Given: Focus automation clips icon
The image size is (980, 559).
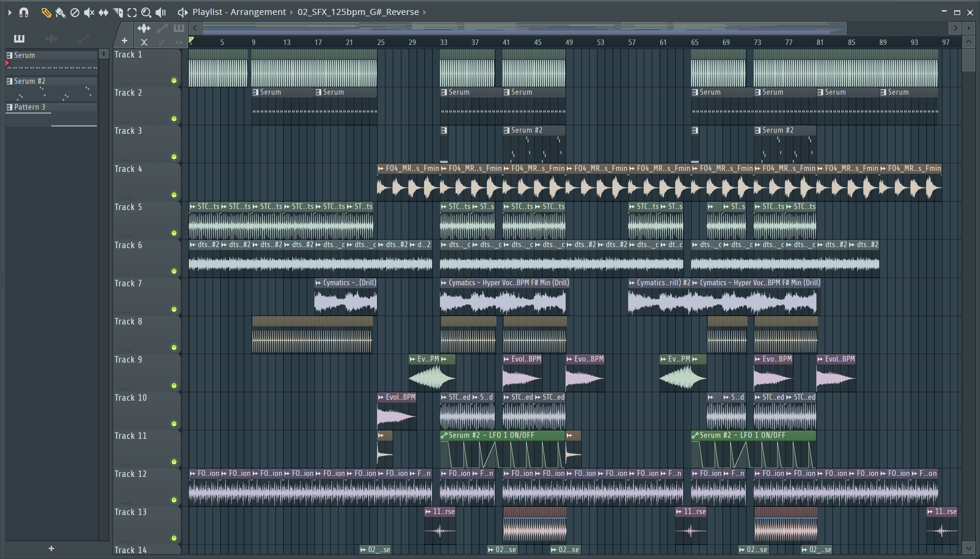Looking at the screenshot, I should pyautogui.click(x=162, y=28).
